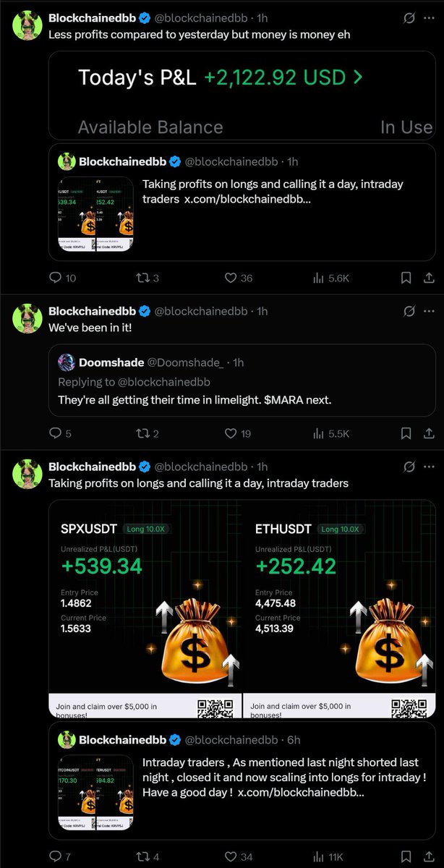Open Doomshade profile from quoted post
Viewport: 444px width, 868px height.
111,362
